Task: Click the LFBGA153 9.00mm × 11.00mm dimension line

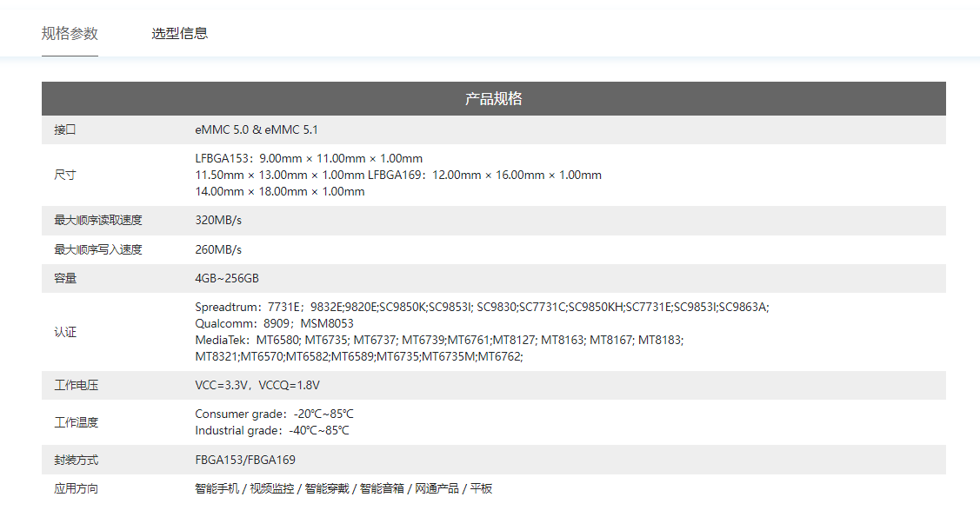Action: tap(309, 159)
